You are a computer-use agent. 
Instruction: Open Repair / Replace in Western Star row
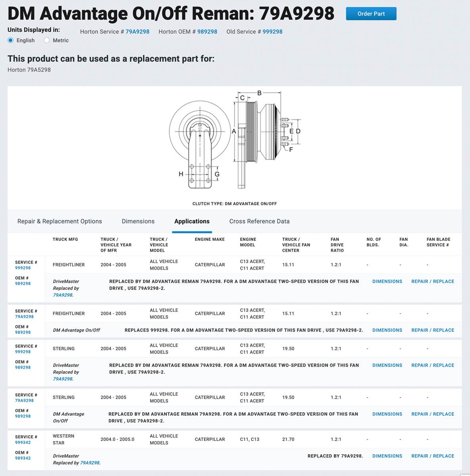433,456
